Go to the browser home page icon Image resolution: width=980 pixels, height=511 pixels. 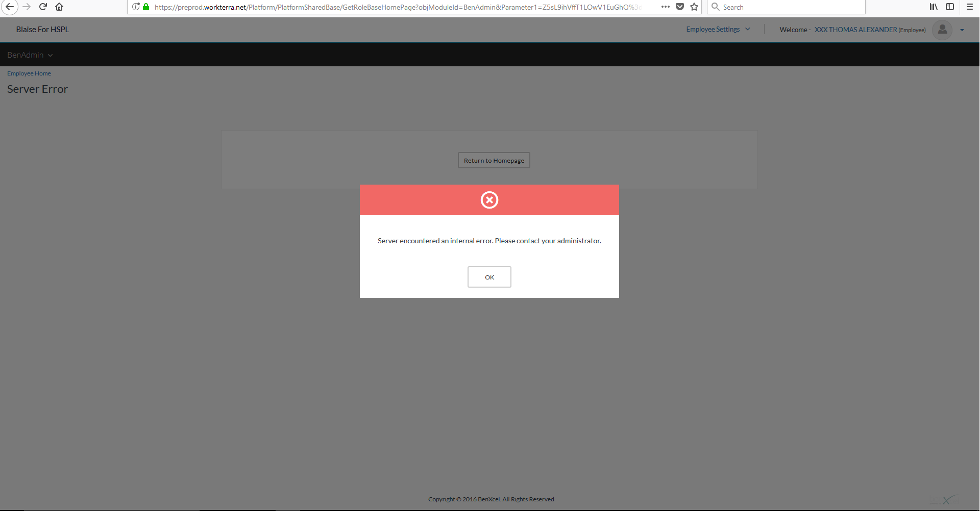[59, 7]
